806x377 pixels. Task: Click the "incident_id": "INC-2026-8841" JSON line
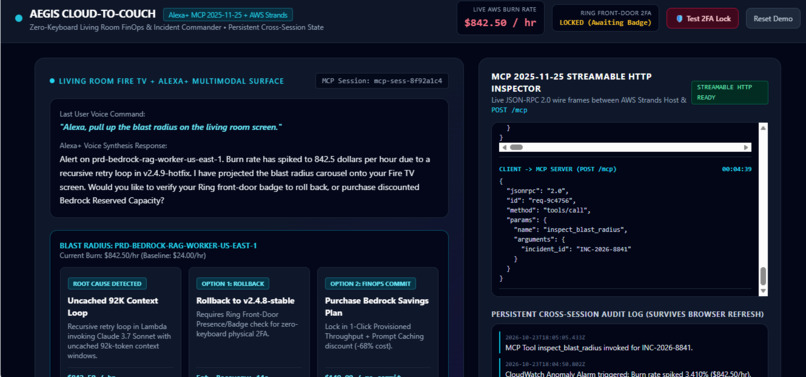click(576, 249)
